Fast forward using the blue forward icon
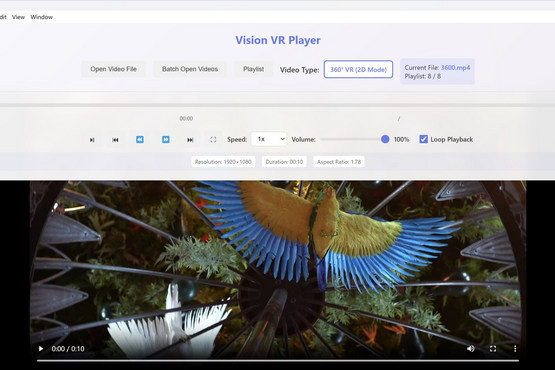The width and height of the screenshot is (555, 370). pyautogui.click(x=166, y=140)
